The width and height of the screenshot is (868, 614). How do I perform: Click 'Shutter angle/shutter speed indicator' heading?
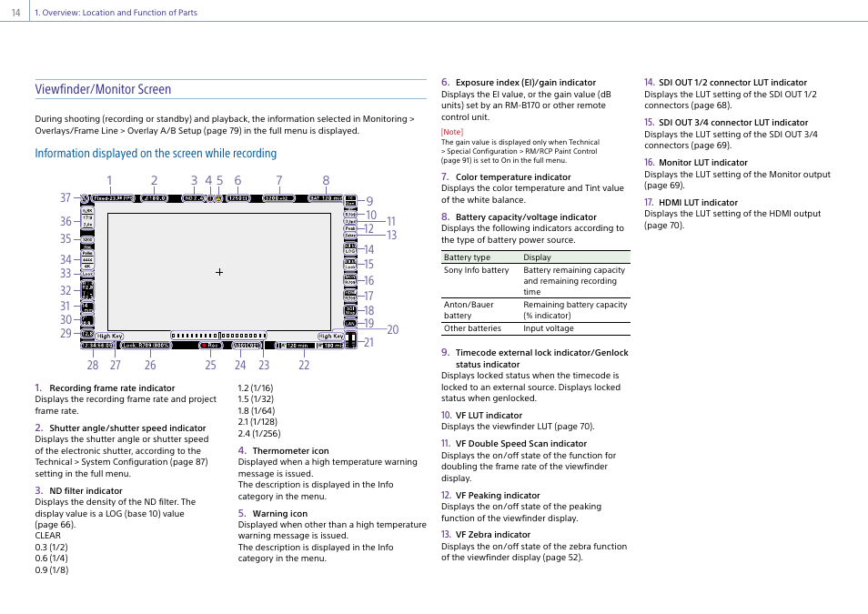pos(127,428)
